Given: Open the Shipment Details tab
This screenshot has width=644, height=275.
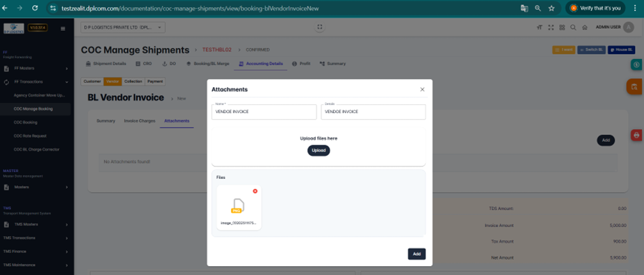Looking at the screenshot, I should tap(106, 63).
